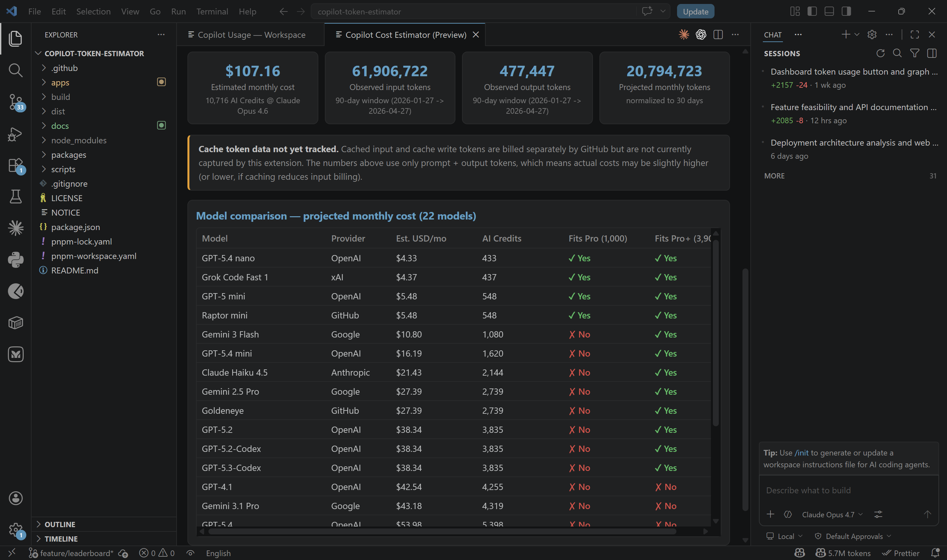Add context with plus in chat input
The height and width of the screenshot is (560, 947).
tap(770, 514)
